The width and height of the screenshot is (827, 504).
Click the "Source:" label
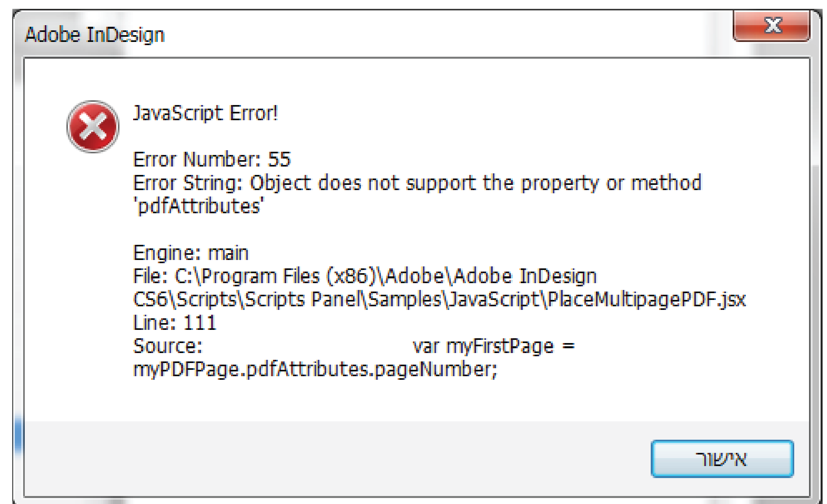pos(168,345)
